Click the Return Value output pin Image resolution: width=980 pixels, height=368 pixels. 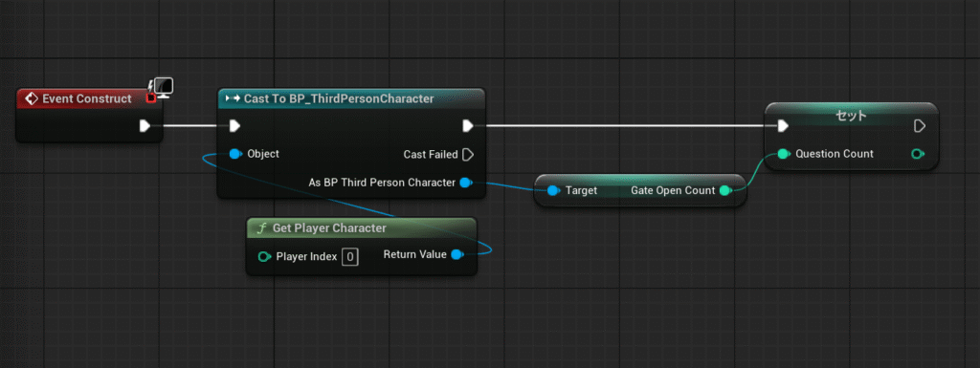point(457,254)
